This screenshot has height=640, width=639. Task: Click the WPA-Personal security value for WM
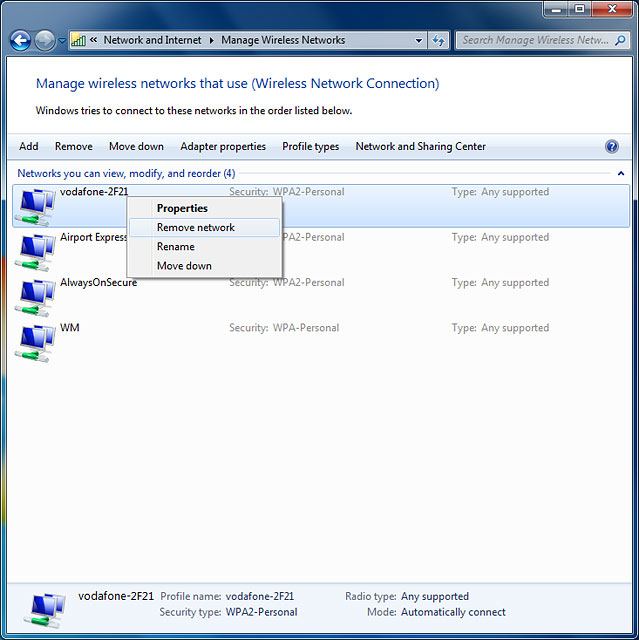point(306,328)
